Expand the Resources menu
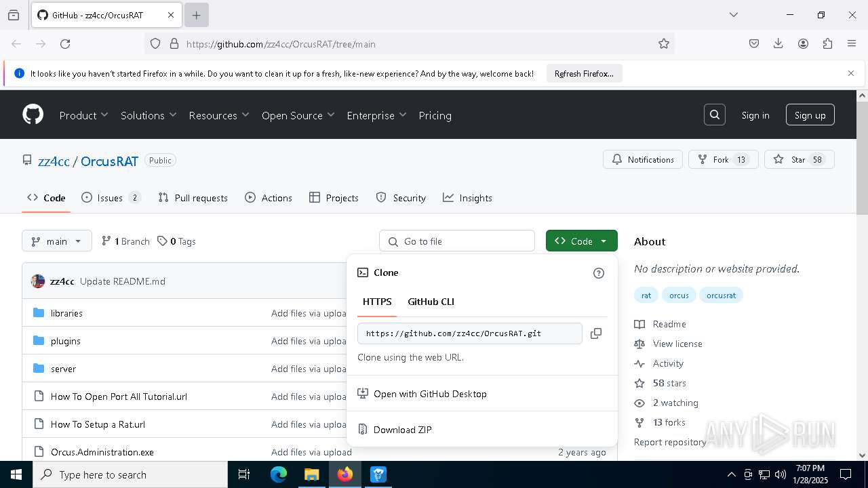Viewport: 868px width, 488px height. [x=219, y=115]
